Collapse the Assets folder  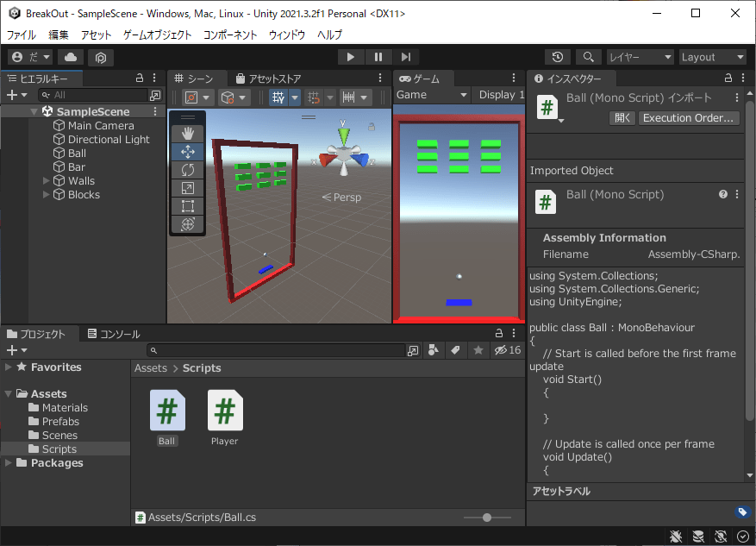pyautogui.click(x=9, y=394)
